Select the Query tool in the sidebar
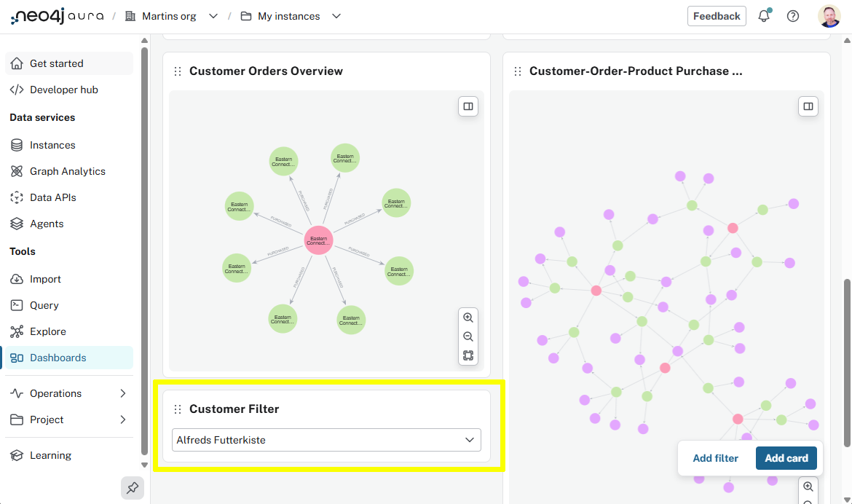The image size is (852, 504). [x=45, y=304]
